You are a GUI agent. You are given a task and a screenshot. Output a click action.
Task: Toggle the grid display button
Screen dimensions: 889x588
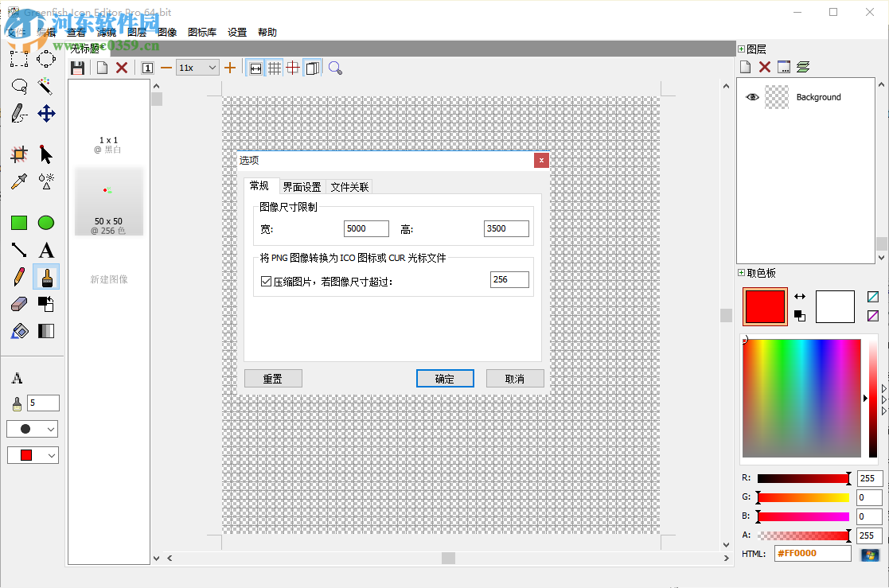[274, 68]
